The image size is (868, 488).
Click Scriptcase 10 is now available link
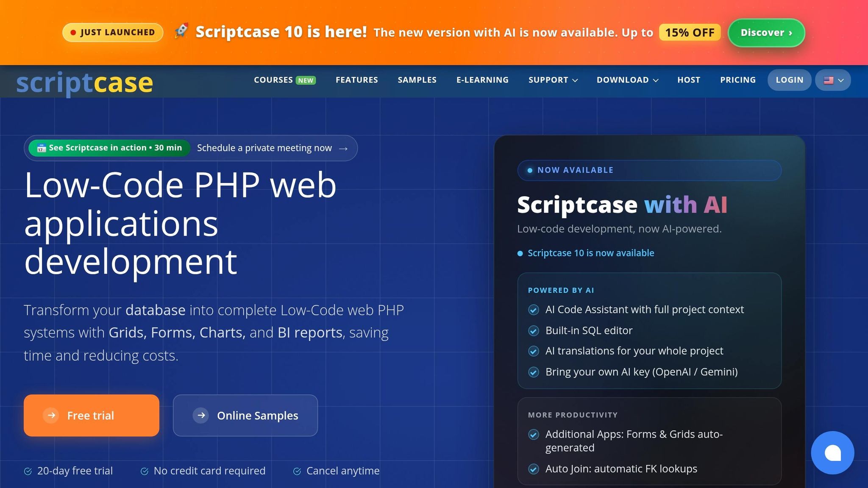[x=591, y=253]
